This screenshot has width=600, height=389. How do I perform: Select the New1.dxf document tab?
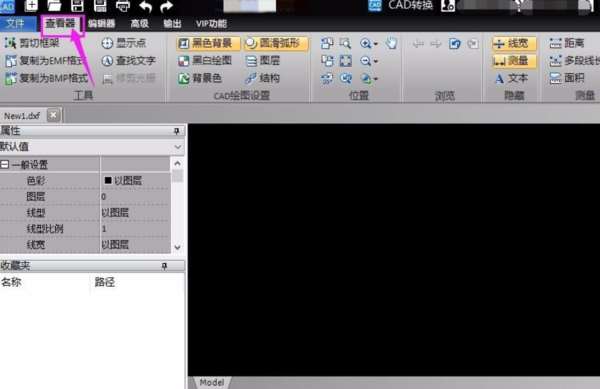[22, 116]
